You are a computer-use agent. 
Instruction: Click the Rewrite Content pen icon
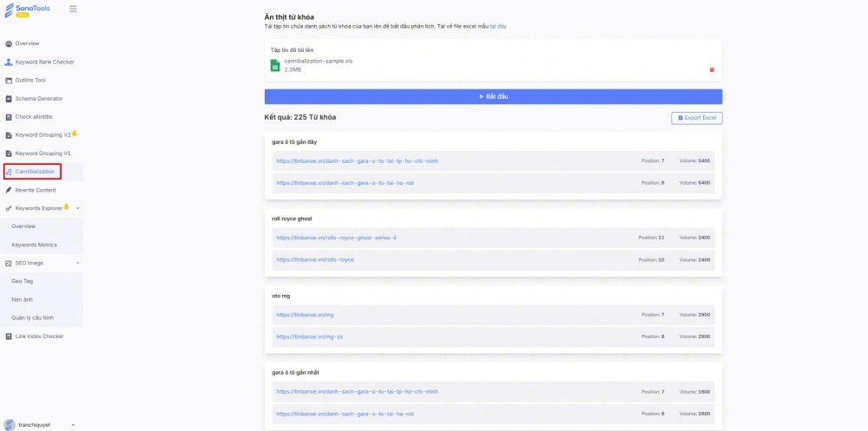[9, 190]
